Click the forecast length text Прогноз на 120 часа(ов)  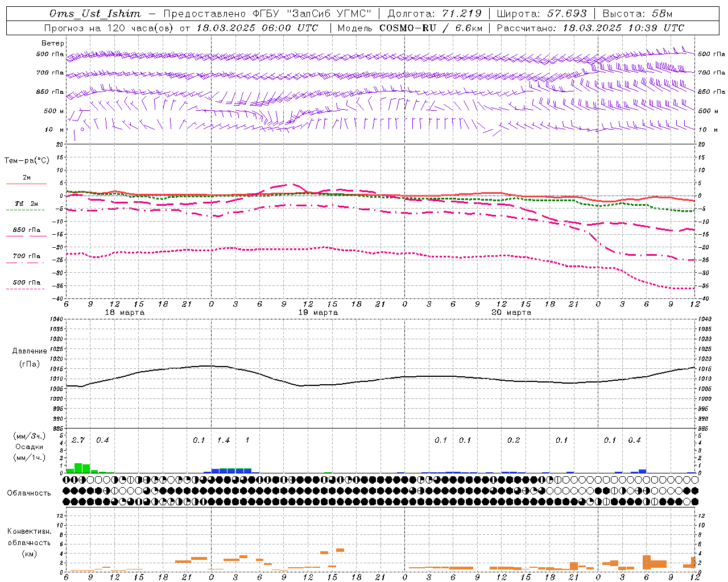tap(110, 28)
